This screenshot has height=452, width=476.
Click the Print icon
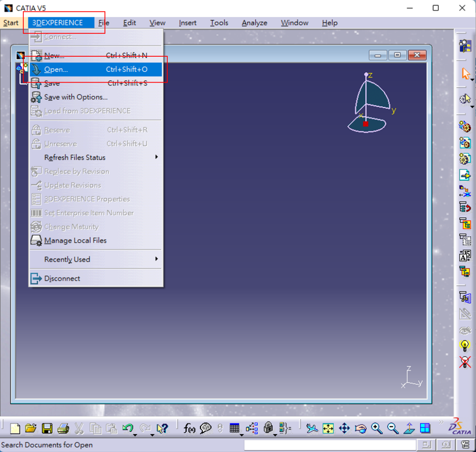point(63,428)
